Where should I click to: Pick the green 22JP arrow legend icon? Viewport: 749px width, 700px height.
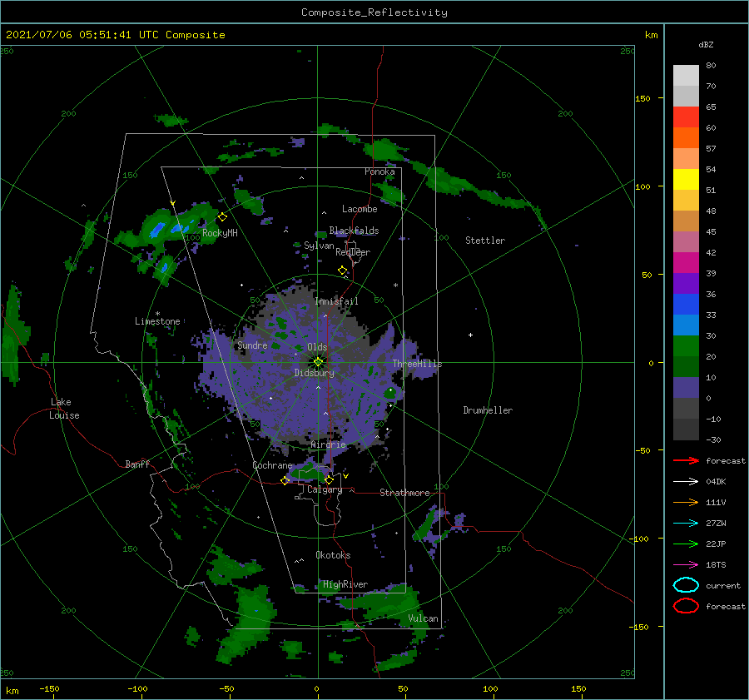tap(686, 544)
